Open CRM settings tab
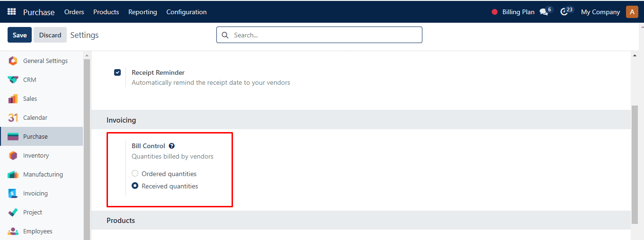The height and width of the screenshot is (240, 644). tap(42, 80)
